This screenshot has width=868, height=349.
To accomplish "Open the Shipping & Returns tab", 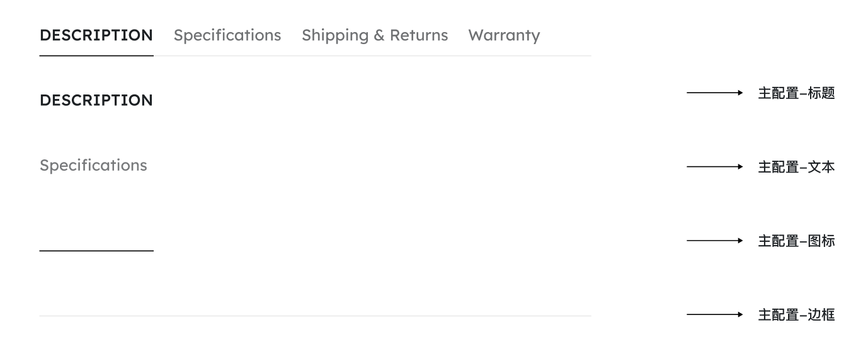I will [375, 35].
